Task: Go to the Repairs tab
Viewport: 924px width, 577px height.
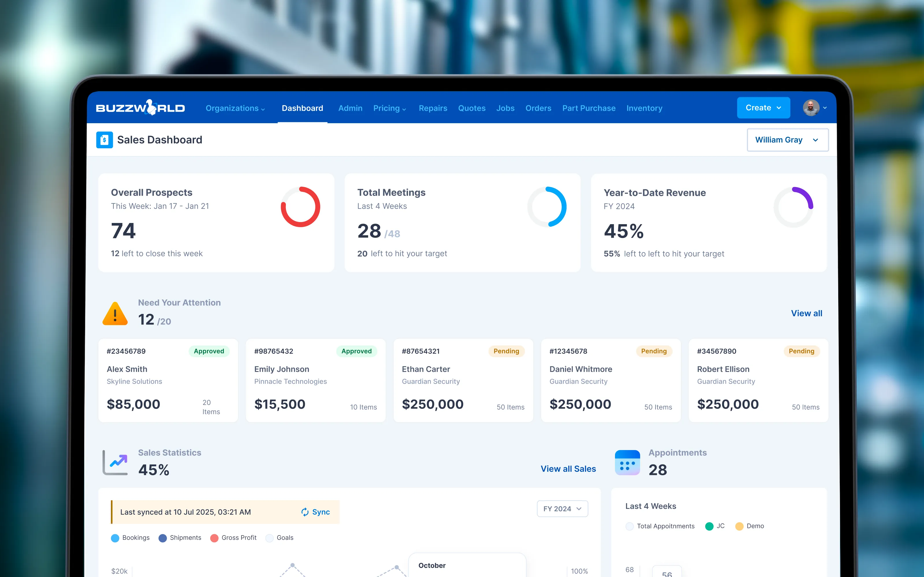Action: [433, 108]
